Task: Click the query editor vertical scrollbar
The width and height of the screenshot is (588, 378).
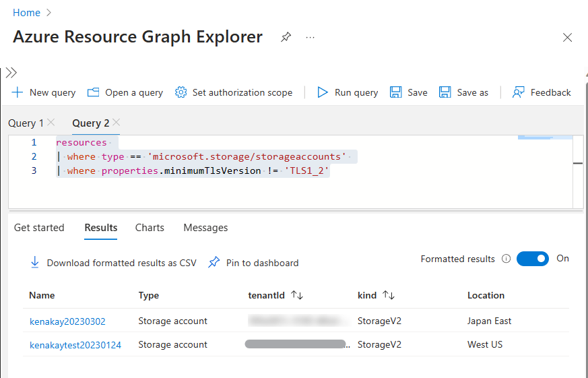Action: click(x=578, y=171)
